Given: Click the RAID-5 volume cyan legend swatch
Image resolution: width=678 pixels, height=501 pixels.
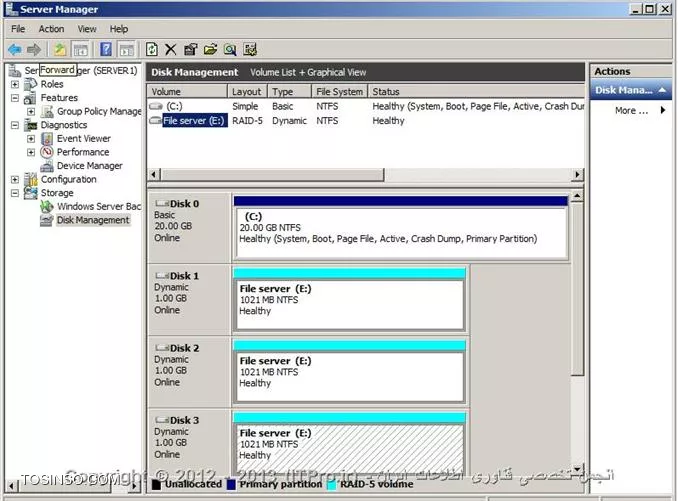Looking at the screenshot, I should [x=332, y=485].
